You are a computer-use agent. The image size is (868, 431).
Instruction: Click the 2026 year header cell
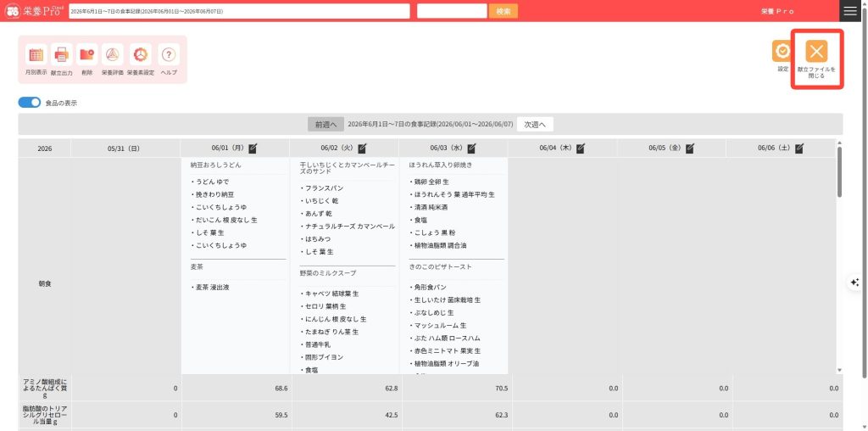coord(45,148)
